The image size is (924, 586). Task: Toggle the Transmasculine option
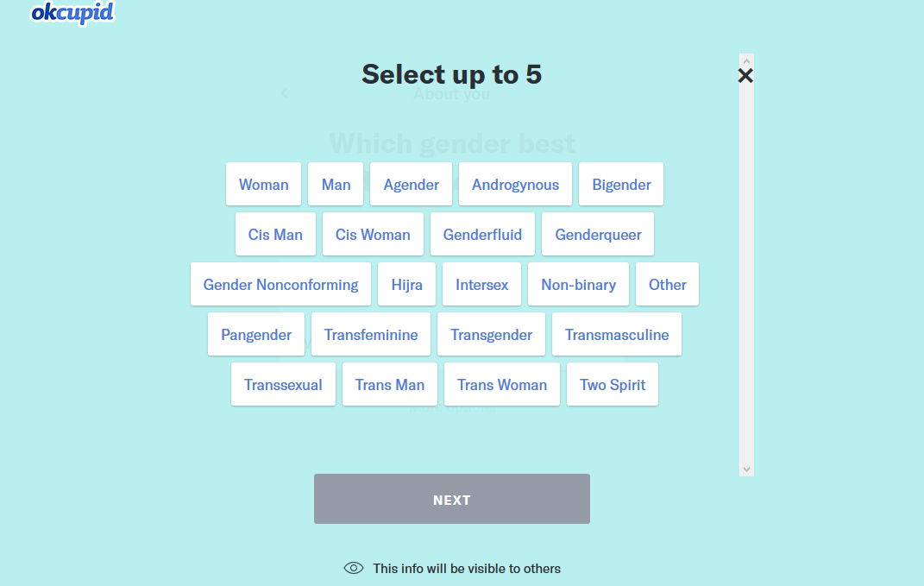point(616,334)
